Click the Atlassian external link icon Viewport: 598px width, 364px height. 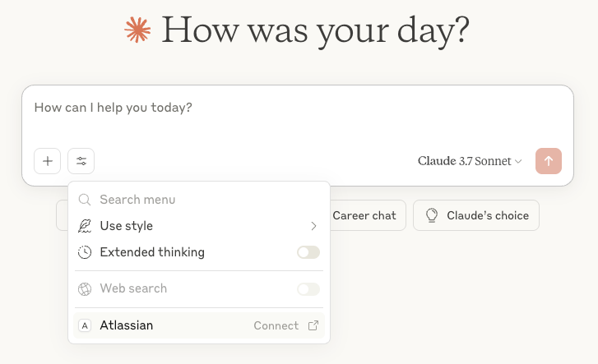313,325
